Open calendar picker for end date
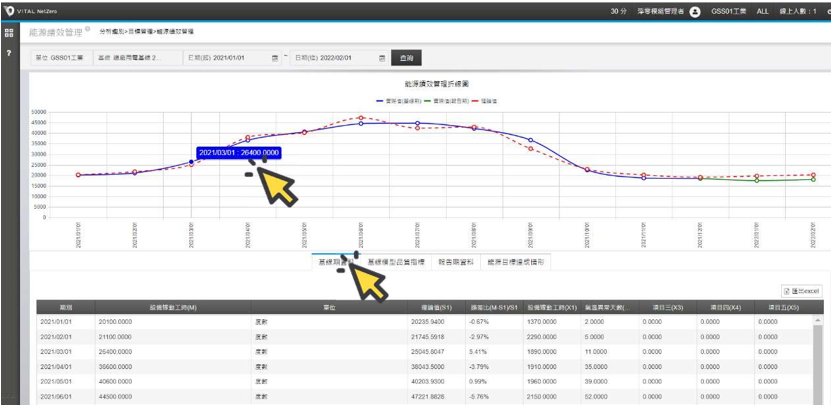Screen dimensions: 831x405 click(382, 58)
